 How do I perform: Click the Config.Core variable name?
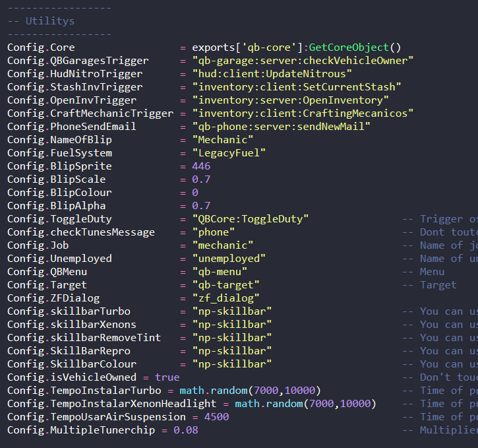(x=41, y=48)
